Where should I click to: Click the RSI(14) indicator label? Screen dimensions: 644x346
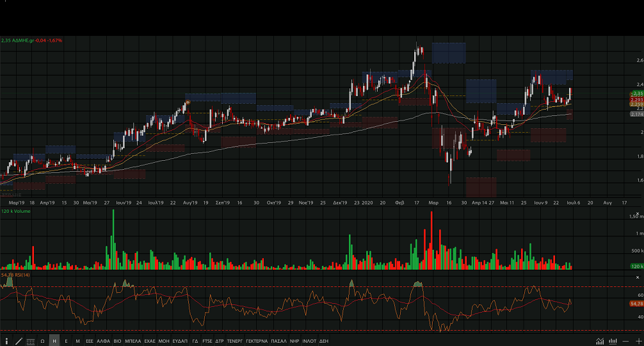[21, 275]
